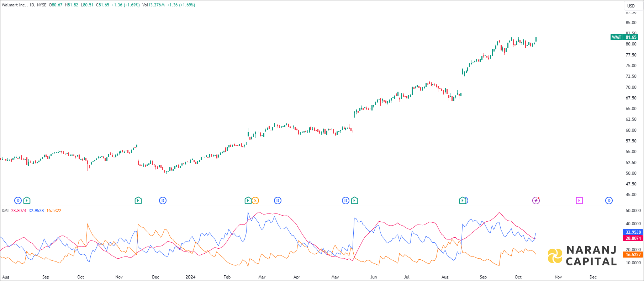The width and height of the screenshot is (644, 281).
Task: Click the 2024 label on the time axis
Action: (x=190, y=277)
